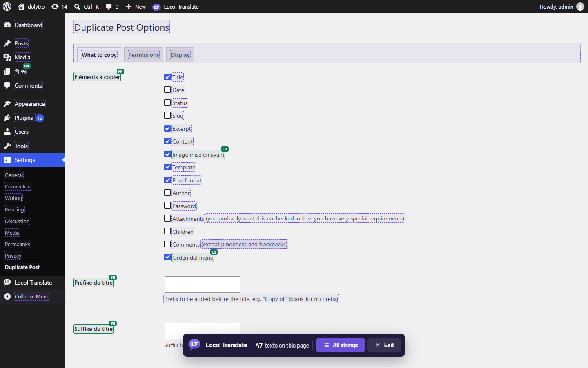Click the Collapse Menu arrow icon

(7, 296)
